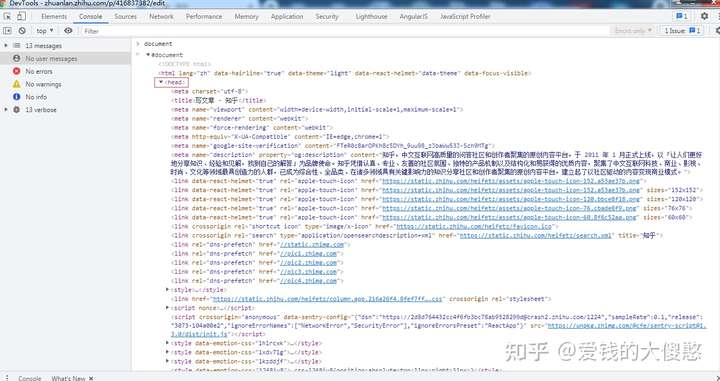Click the live expression eye icon

click(68, 31)
